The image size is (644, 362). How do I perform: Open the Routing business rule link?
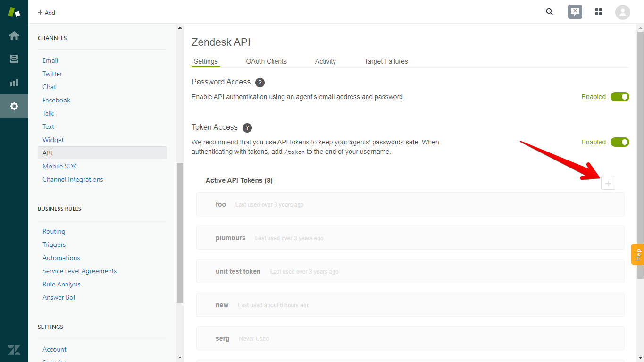pyautogui.click(x=54, y=231)
